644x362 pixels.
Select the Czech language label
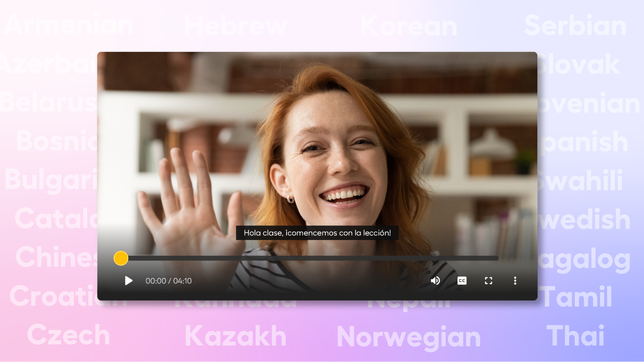(68, 335)
